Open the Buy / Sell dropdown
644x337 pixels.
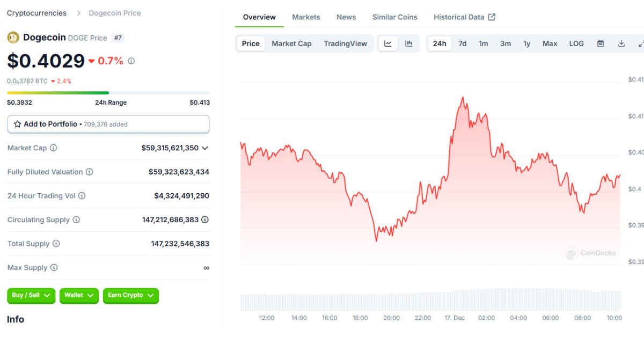coord(31,295)
